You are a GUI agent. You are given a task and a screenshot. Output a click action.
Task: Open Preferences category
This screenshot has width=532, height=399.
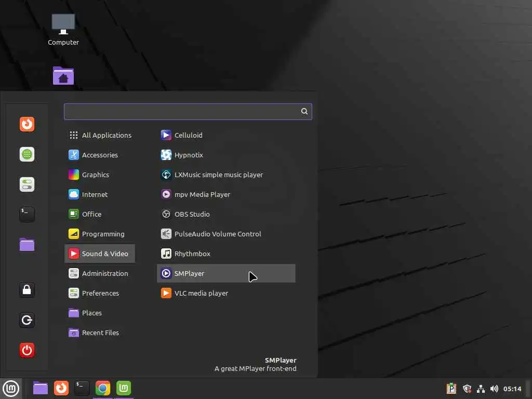tap(100, 293)
